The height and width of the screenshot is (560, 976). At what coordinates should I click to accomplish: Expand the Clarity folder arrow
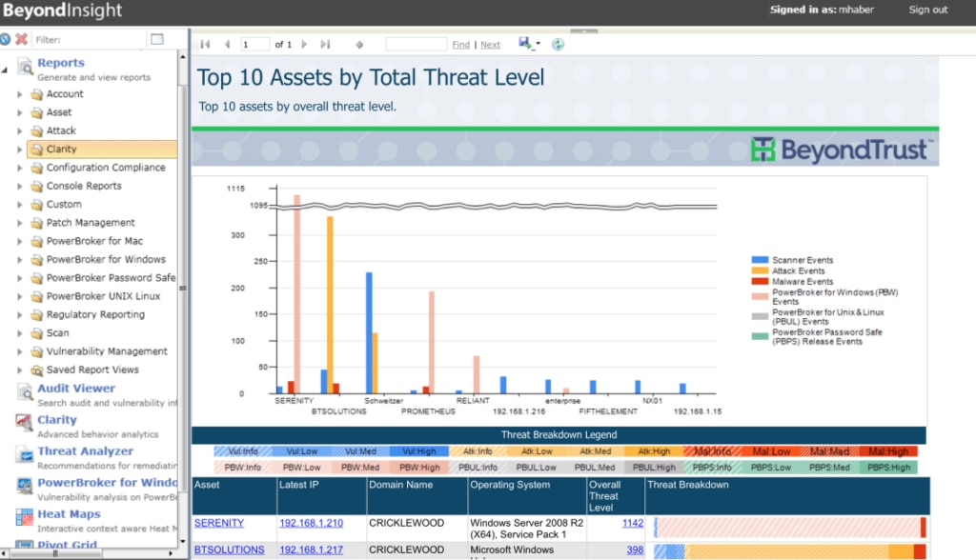19,150
